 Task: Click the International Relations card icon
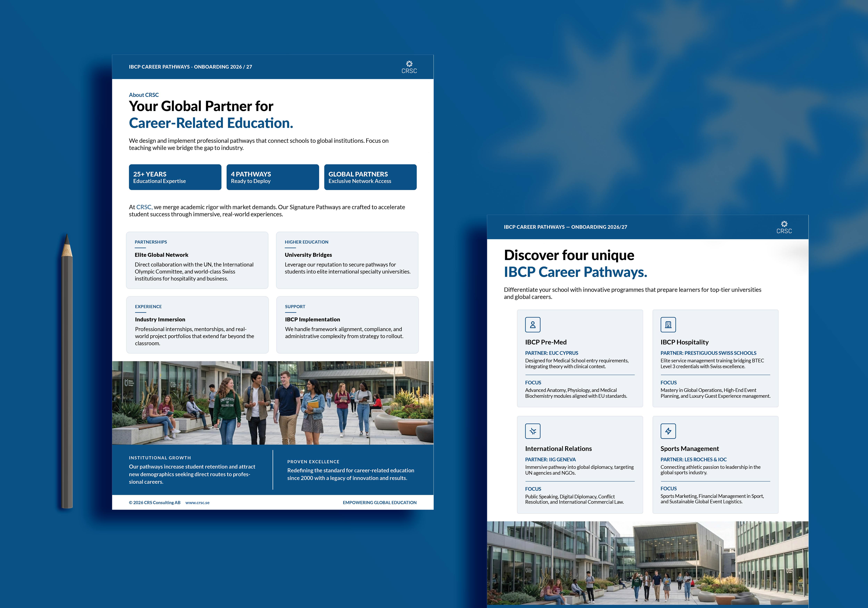click(533, 431)
